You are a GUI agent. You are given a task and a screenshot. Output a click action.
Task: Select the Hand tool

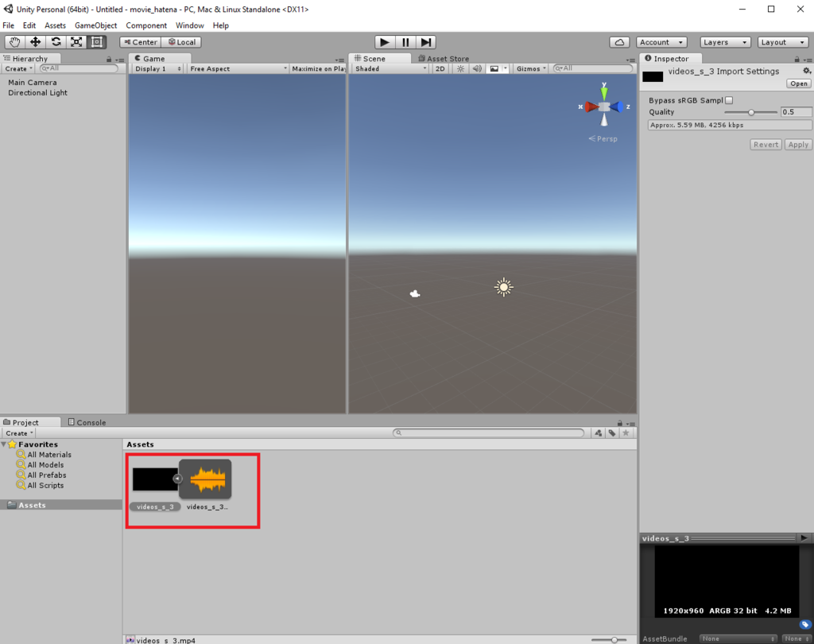(x=14, y=42)
